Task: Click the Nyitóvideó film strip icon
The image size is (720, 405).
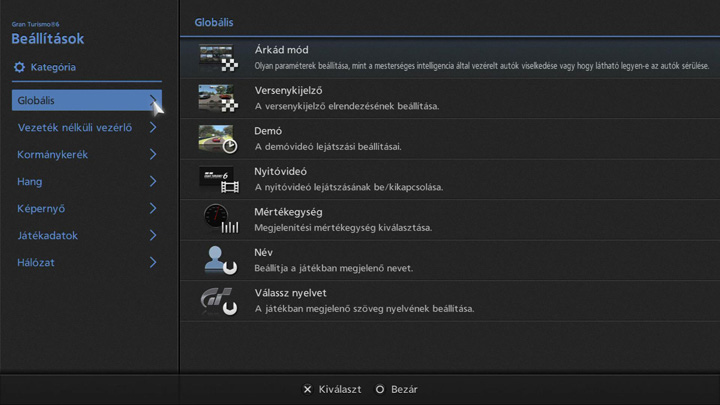Action: point(217,179)
